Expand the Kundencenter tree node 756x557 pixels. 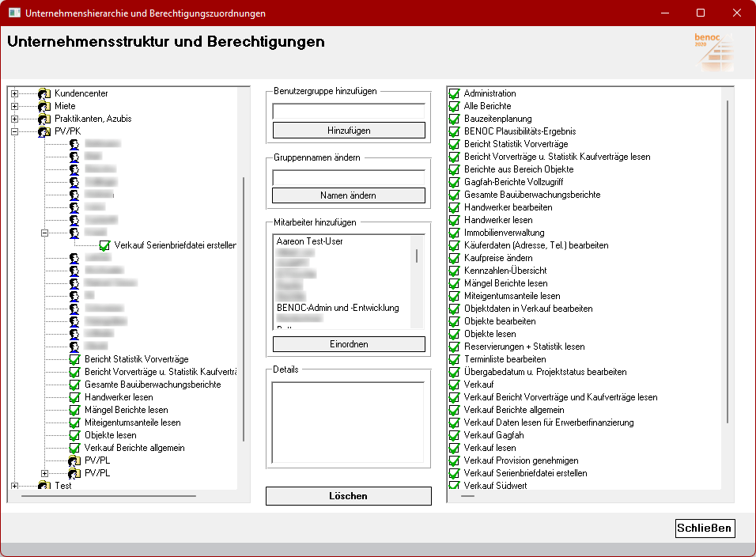14,93
